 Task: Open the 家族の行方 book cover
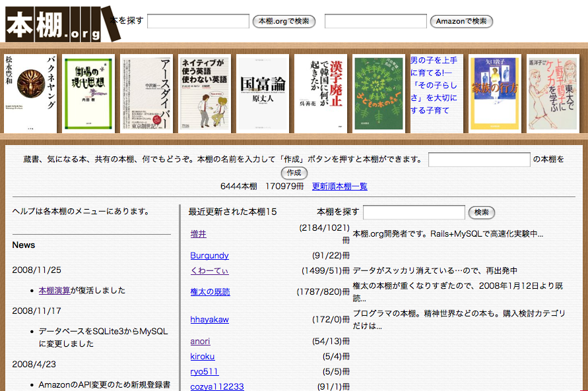point(495,94)
